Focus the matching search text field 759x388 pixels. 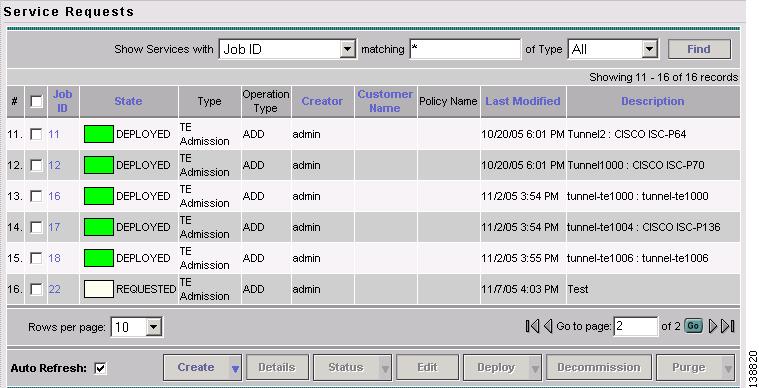pos(465,49)
